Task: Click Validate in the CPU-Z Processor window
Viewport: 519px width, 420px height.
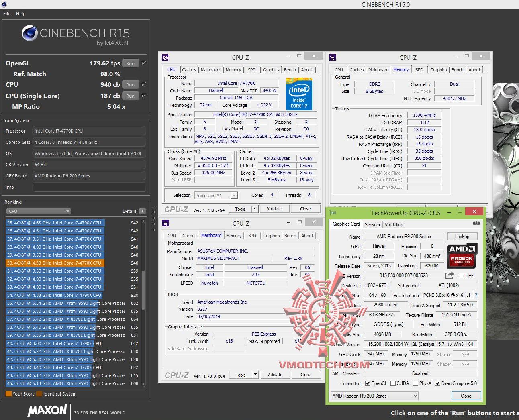Action: pyautogui.click(x=275, y=209)
